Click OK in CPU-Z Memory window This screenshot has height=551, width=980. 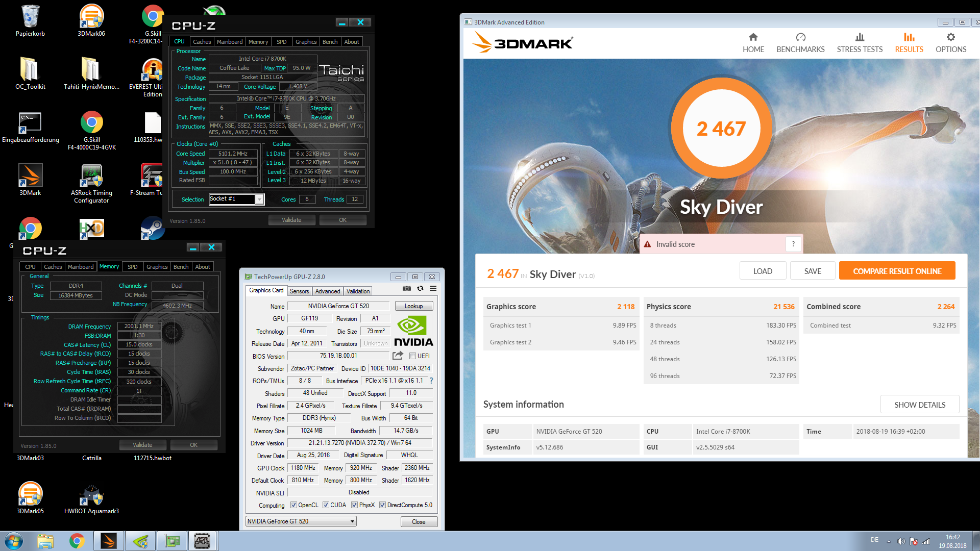[193, 445]
